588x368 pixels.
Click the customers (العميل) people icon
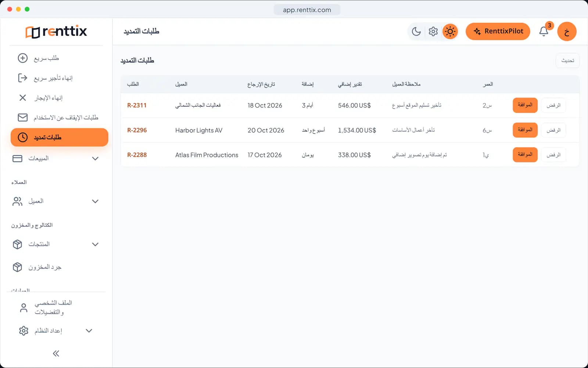(17, 201)
